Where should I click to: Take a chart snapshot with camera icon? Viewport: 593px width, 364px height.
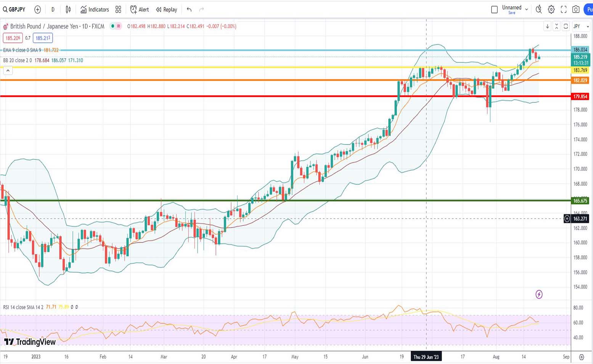point(576,10)
